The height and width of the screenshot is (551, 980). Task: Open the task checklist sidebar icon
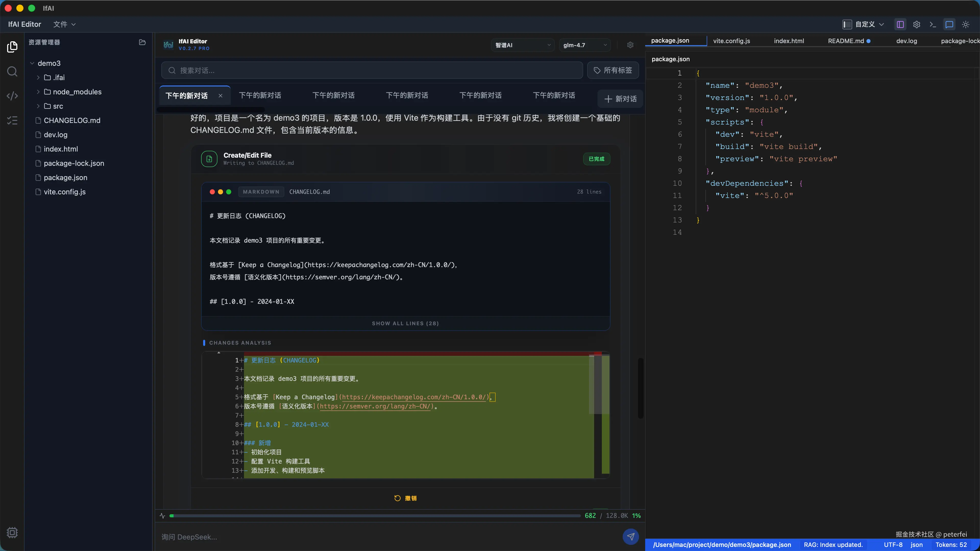[12, 121]
